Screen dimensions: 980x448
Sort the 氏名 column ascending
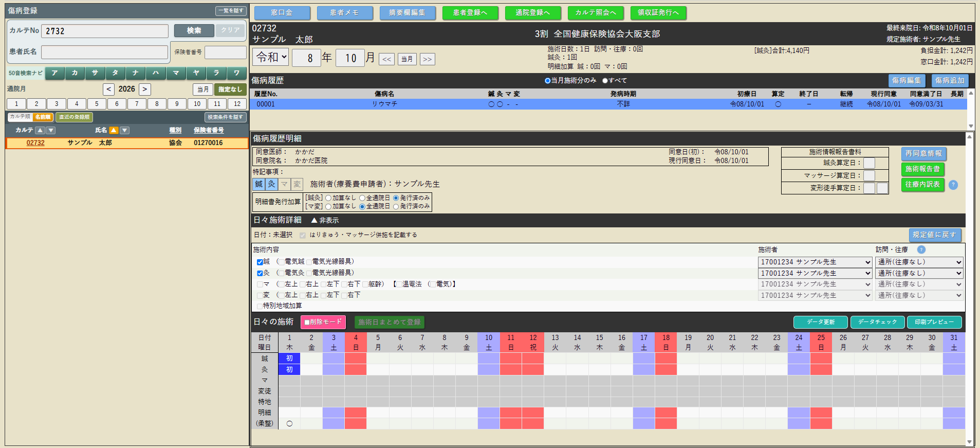pos(114,131)
